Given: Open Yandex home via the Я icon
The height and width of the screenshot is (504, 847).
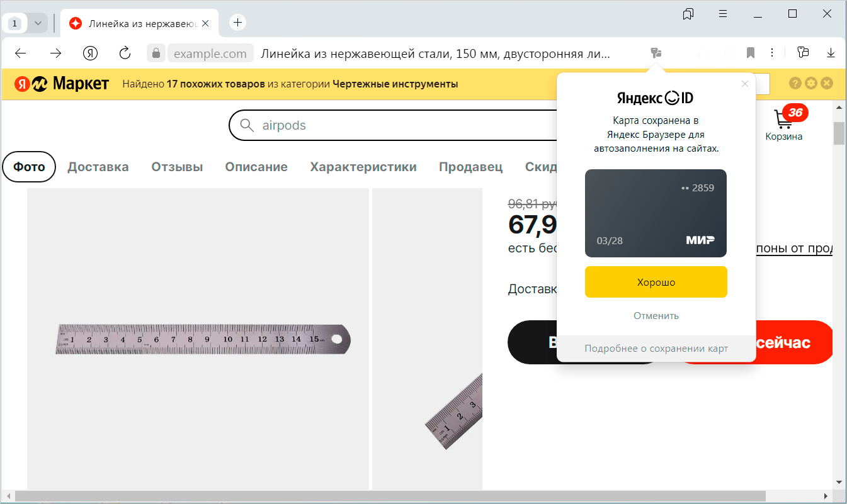Looking at the screenshot, I should click(91, 53).
